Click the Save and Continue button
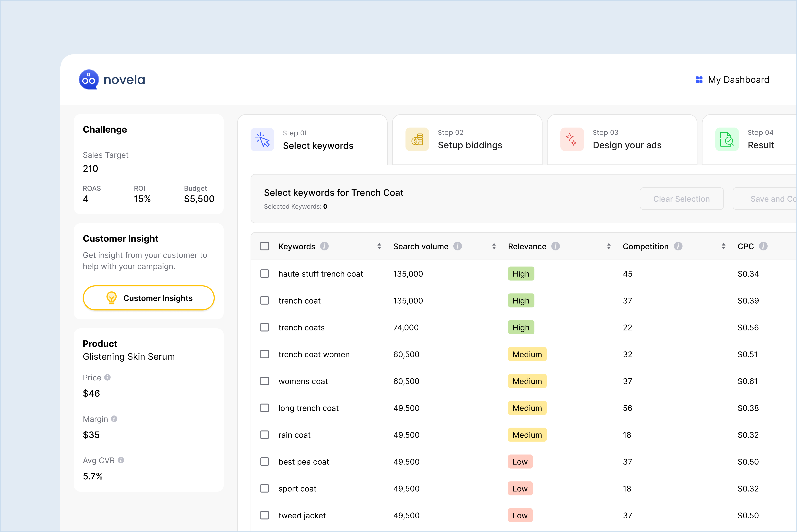This screenshot has width=797, height=532. coord(765,199)
